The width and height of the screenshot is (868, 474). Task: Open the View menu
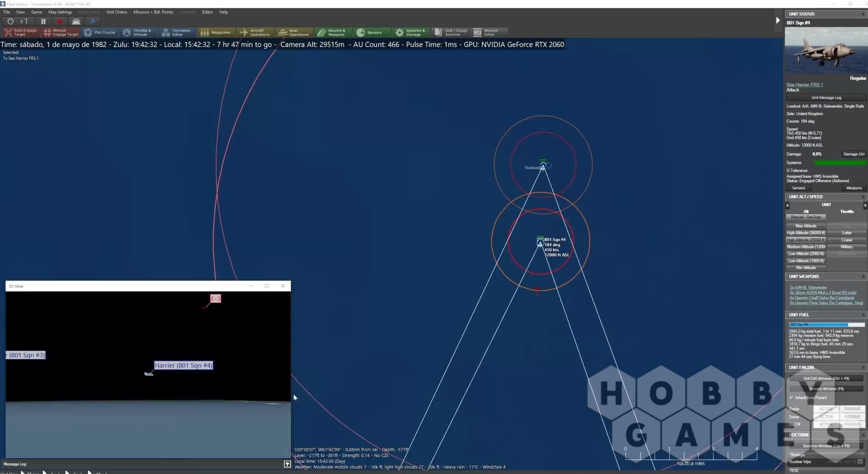pyautogui.click(x=21, y=12)
